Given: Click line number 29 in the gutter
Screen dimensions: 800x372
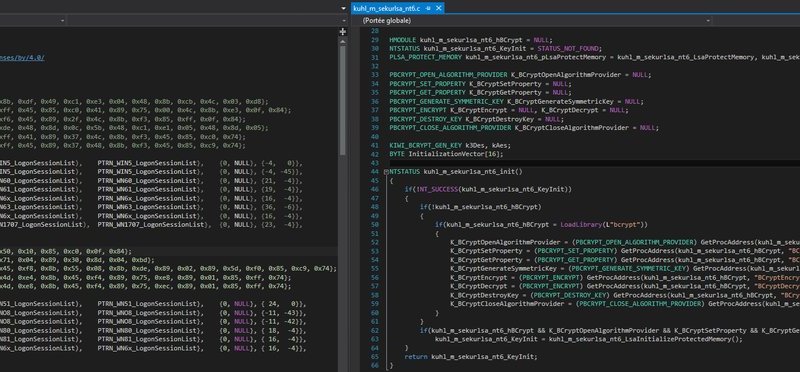Looking at the screenshot, I should (x=375, y=40).
